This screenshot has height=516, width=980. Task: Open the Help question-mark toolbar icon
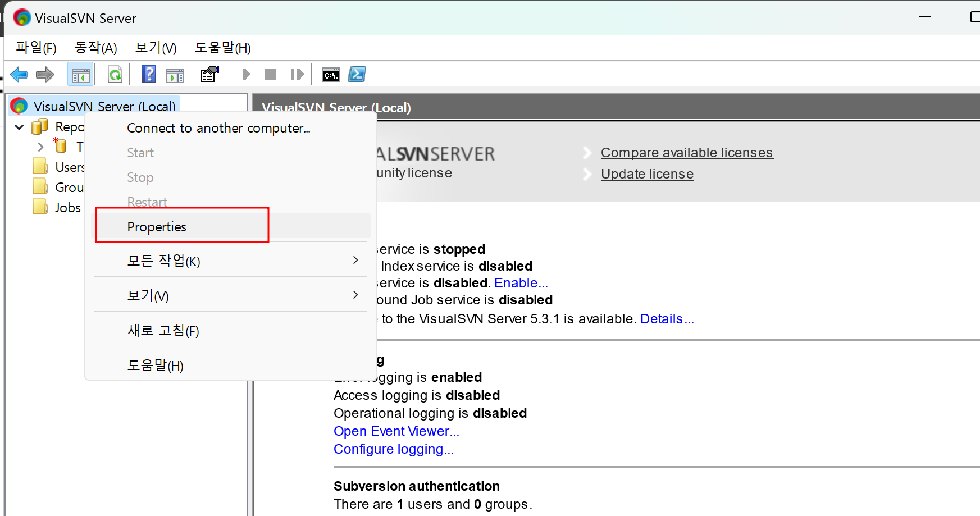pos(149,74)
